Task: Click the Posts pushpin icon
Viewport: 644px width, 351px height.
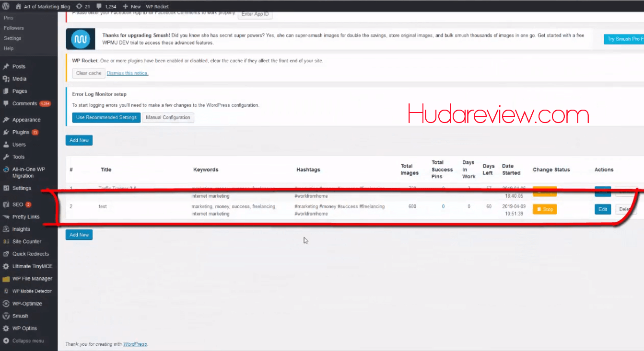Action: point(6,67)
